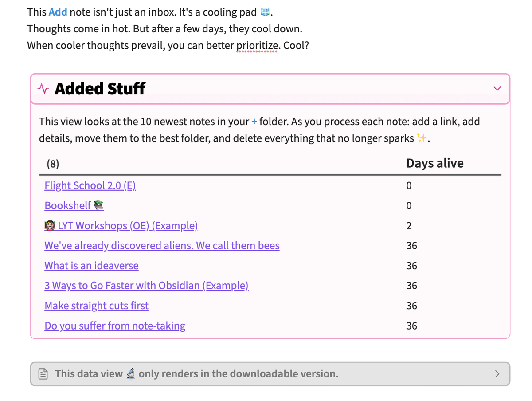Expand the data view callout arrow

click(497, 374)
